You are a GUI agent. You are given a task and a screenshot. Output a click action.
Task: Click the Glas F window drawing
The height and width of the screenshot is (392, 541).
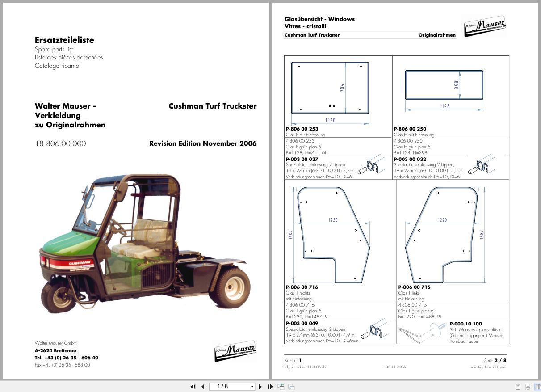coord(330,88)
